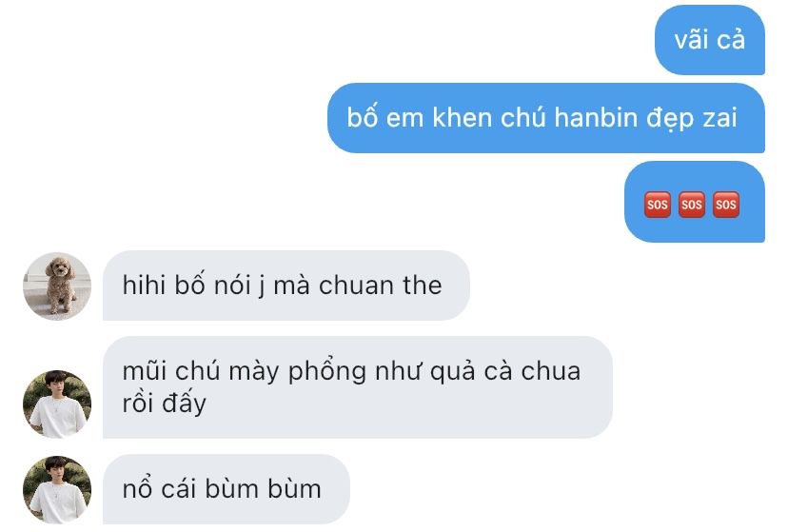The height and width of the screenshot is (532, 788).
Task: Click the last SOS emoji
Action: (x=726, y=204)
